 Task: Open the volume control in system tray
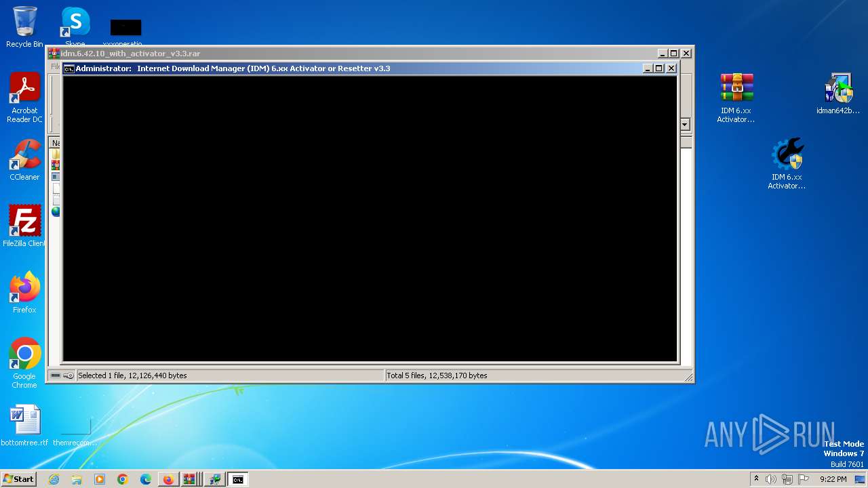click(771, 479)
